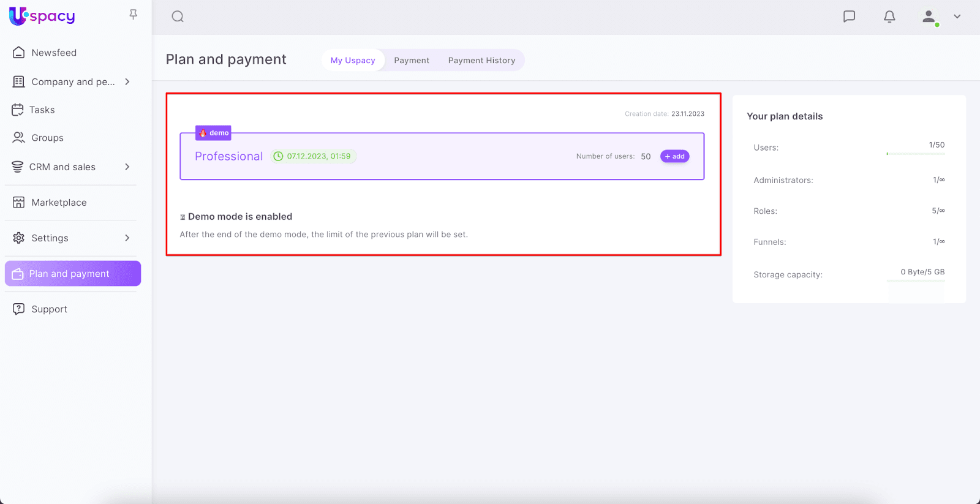Switch to the Payment History tab
The width and height of the screenshot is (980, 504).
(x=481, y=60)
